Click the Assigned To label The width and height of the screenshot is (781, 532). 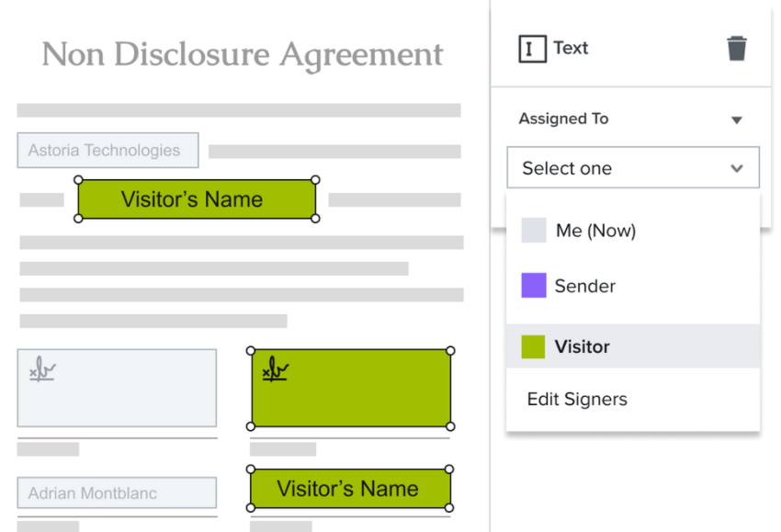click(563, 119)
